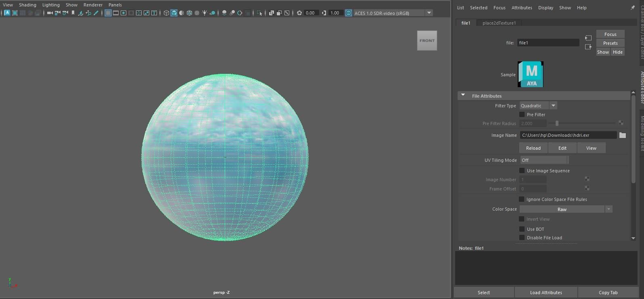Select the file1 tab
The height and width of the screenshot is (299, 644).
click(x=466, y=23)
